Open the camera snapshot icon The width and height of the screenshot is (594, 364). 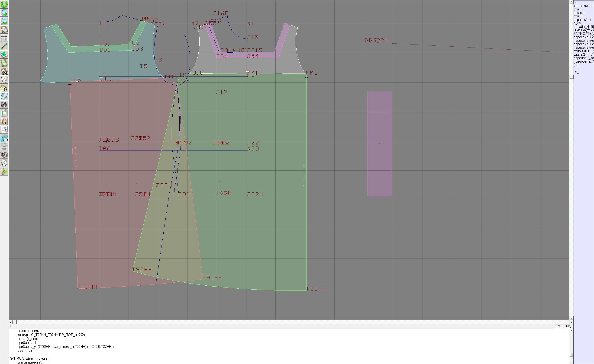pyautogui.click(x=4, y=105)
